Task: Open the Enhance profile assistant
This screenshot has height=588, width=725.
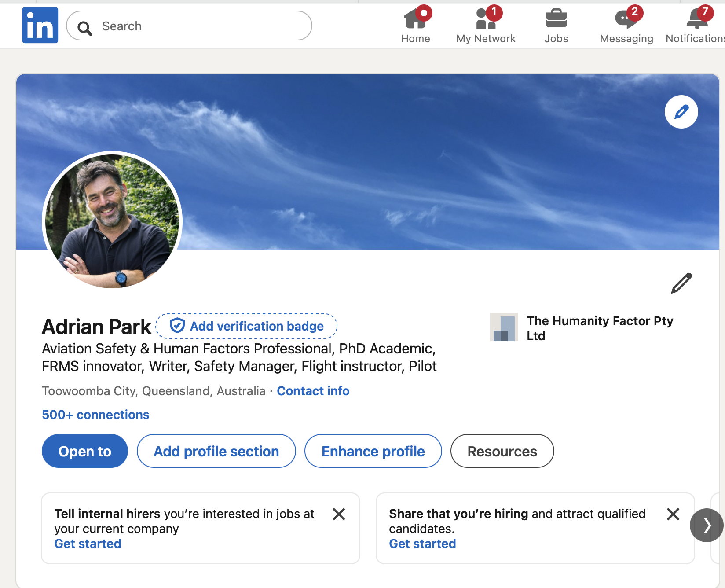Action: pos(373,451)
